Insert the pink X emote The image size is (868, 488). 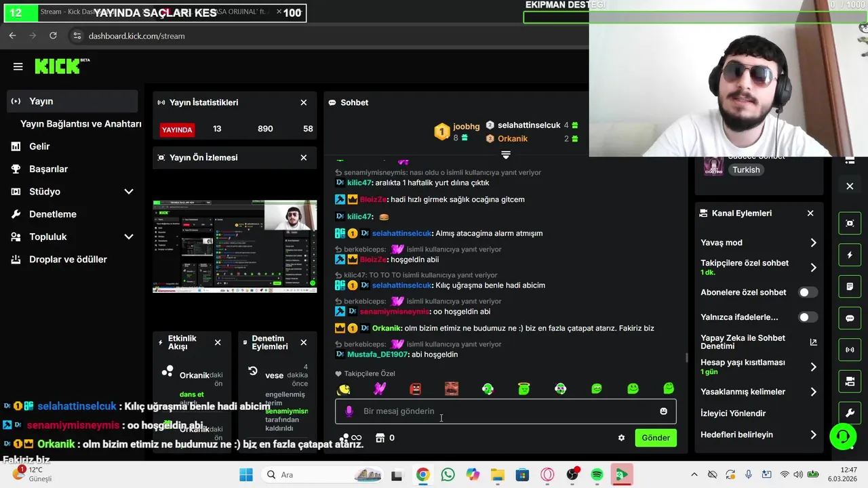point(380,388)
